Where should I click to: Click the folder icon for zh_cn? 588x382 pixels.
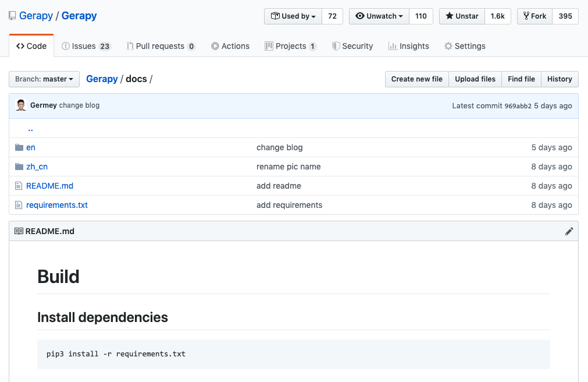pyautogui.click(x=19, y=167)
